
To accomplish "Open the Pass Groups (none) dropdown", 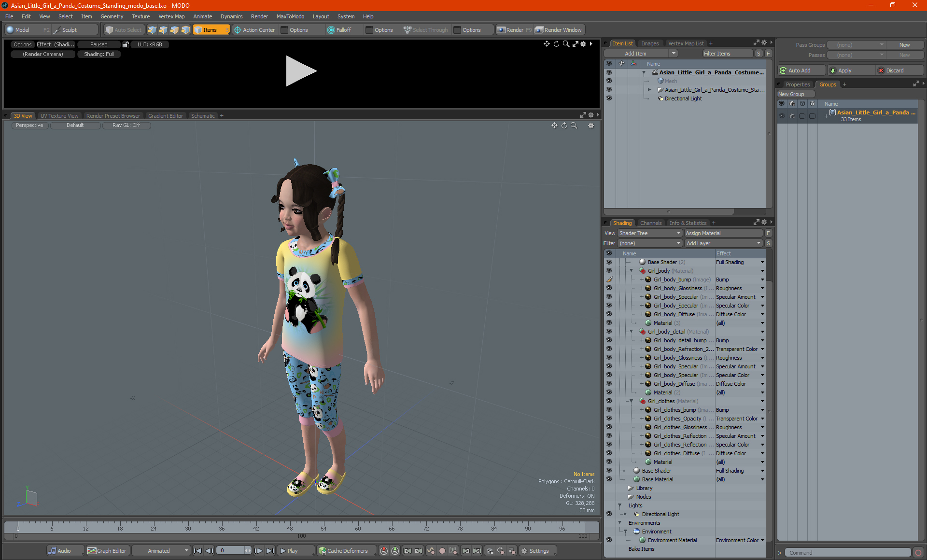I will [856, 45].
